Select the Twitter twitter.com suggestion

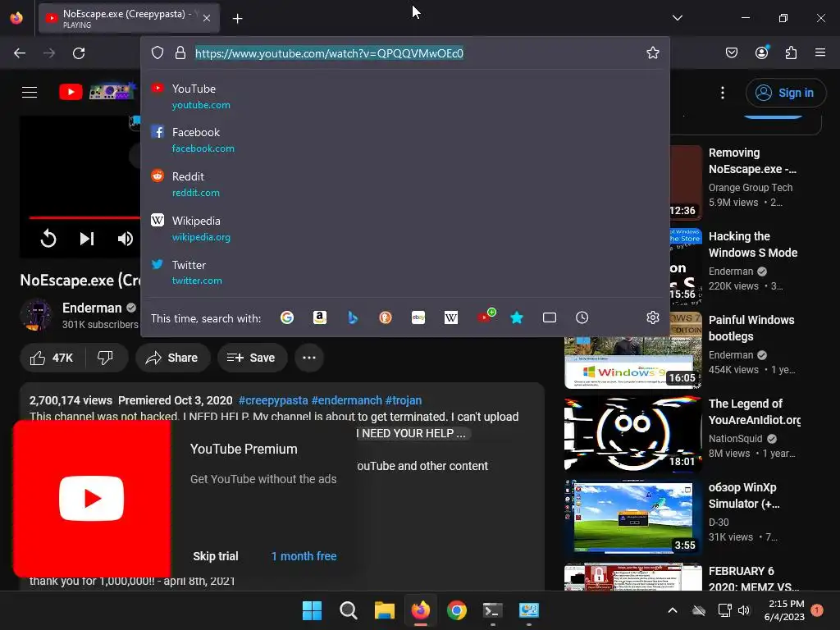[x=405, y=272]
